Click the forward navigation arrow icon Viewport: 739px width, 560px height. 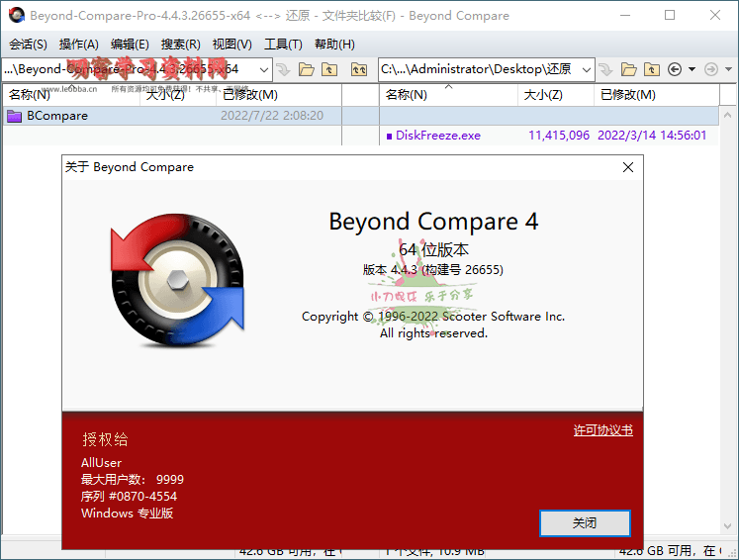point(711,69)
